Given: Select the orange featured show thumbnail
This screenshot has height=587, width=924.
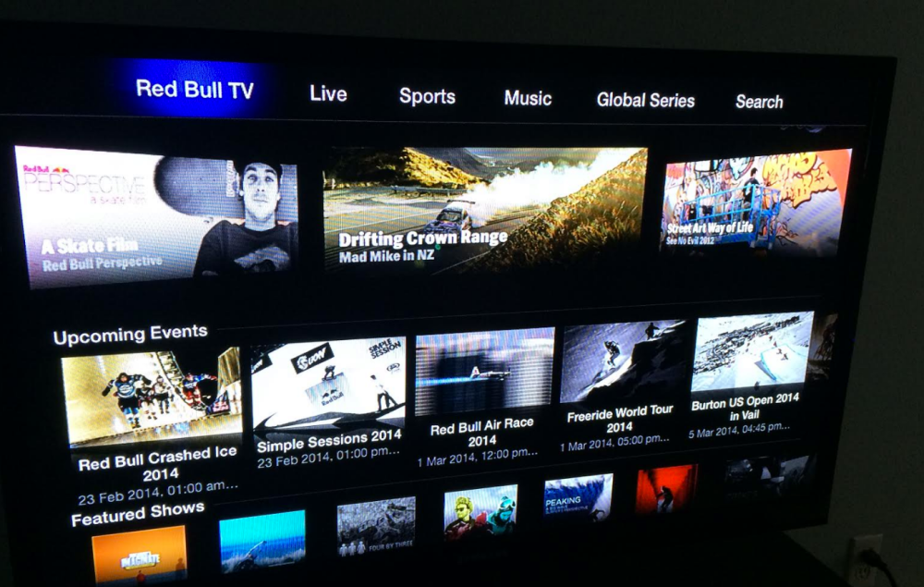Looking at the screenshot, I should (x=139, y=554).
